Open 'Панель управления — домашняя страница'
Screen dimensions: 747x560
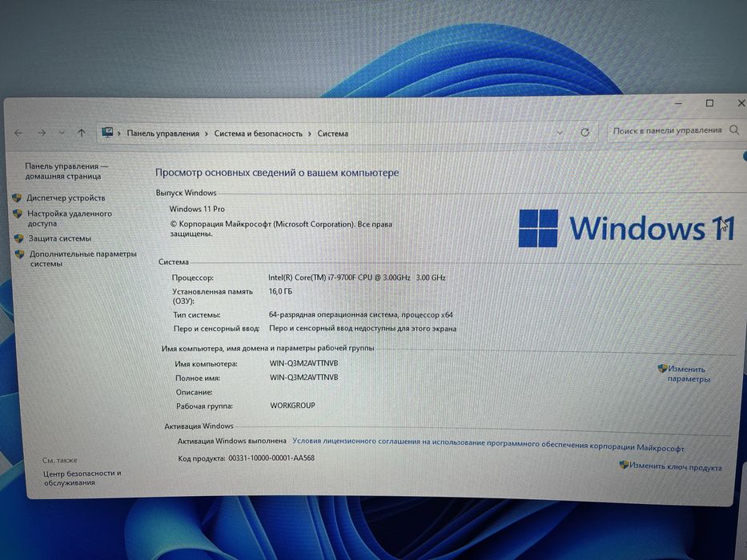pos(66,171)
